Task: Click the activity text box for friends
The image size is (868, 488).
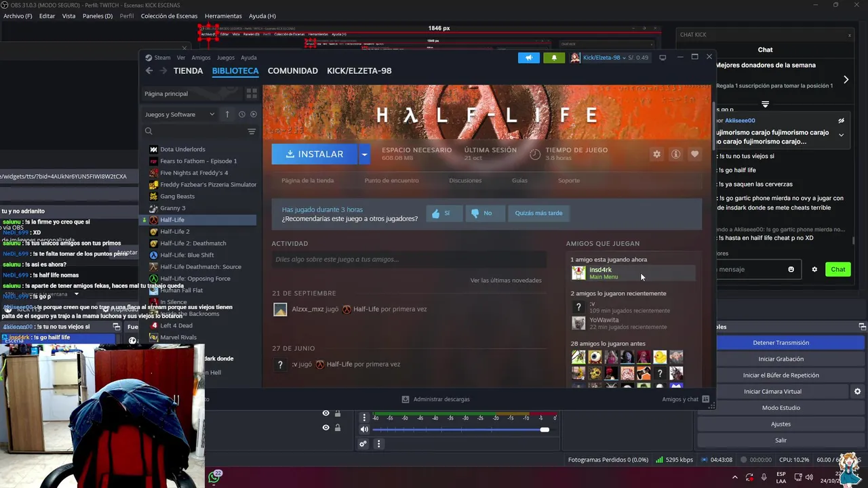Action: (x=409, y=259)
